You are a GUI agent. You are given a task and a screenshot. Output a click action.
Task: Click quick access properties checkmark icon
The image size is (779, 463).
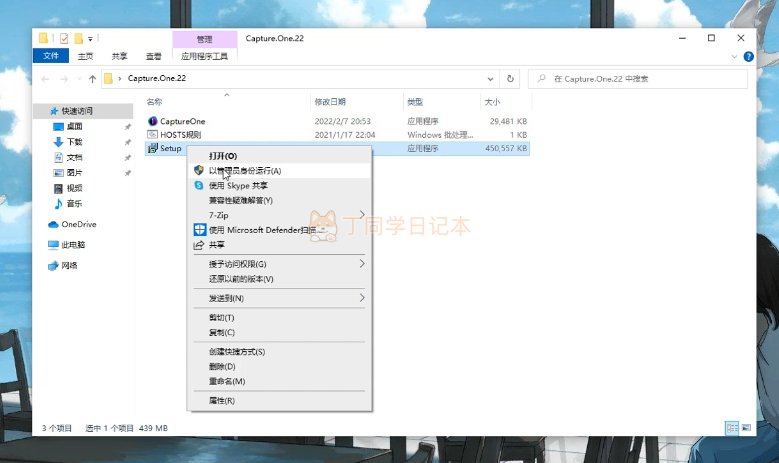(x=64, y=38)
